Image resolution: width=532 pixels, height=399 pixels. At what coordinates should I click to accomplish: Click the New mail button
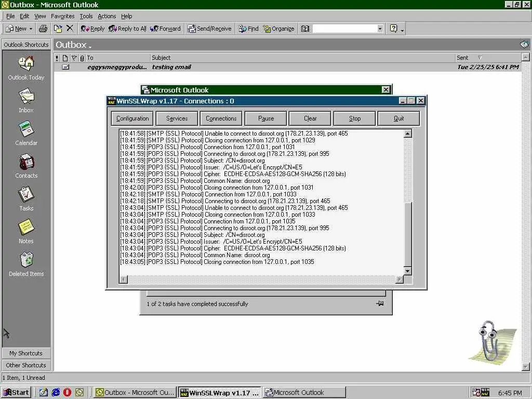(x=16, y=29)
